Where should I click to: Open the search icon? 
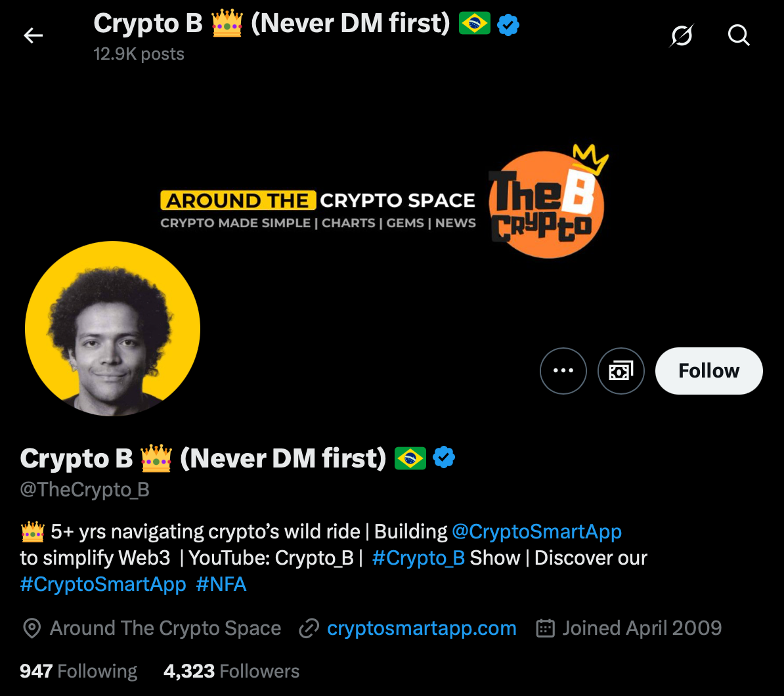click(738, 35)
